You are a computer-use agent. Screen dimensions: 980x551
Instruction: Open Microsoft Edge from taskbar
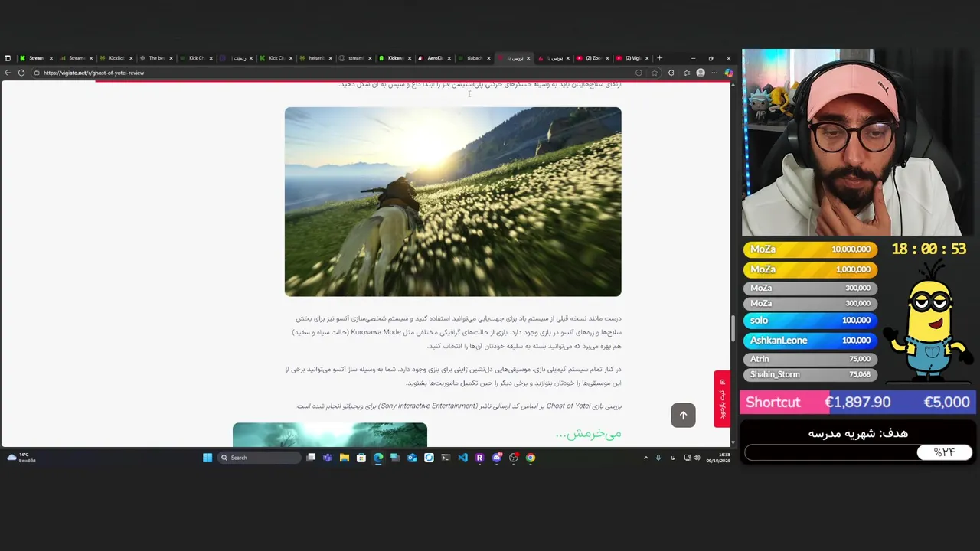[378, 458]
